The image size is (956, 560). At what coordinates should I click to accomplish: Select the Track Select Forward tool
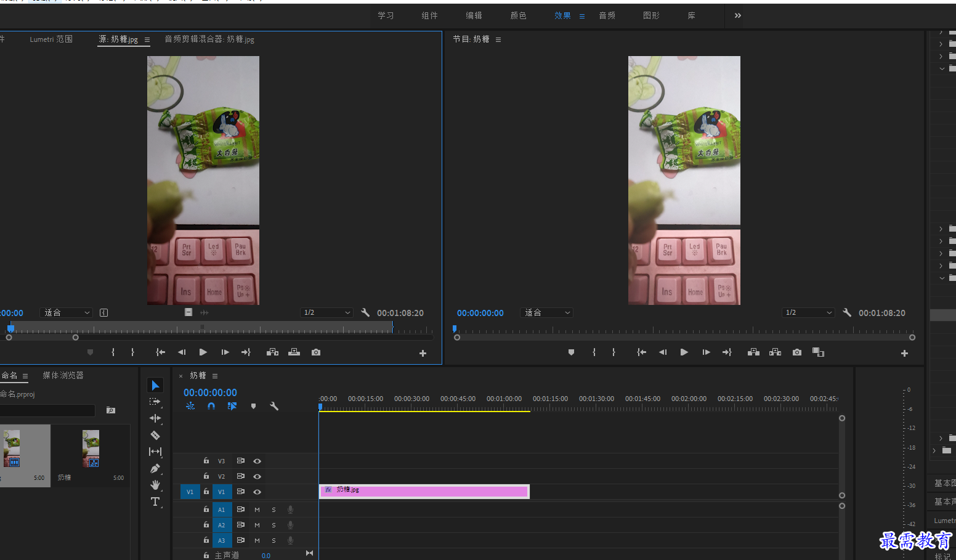pos(155,402)
